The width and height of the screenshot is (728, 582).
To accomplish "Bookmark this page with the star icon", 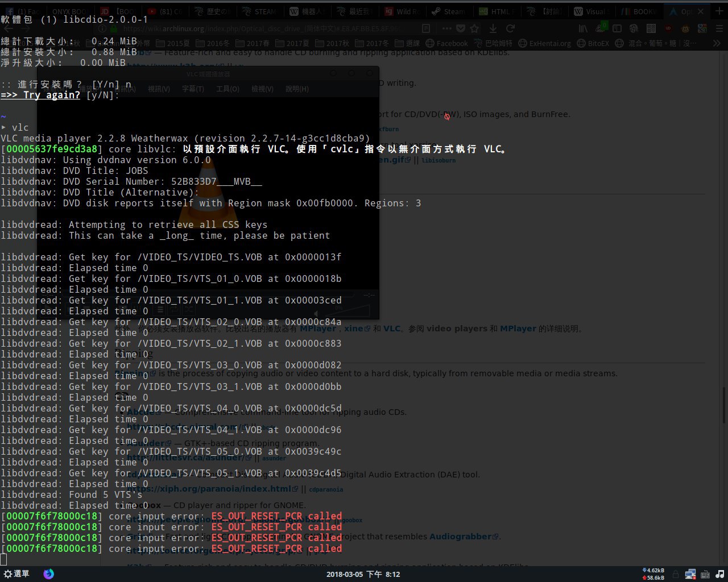I will [x=474, y=28].
